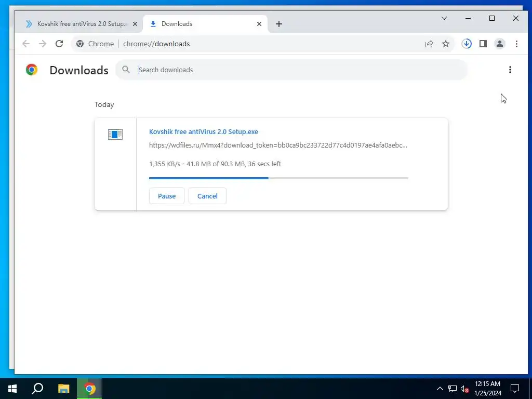Image resolution: width=532 pixels, height=399 pixels.
Task: Open the downloads bubble in toolbar
Action: [467, 44]
